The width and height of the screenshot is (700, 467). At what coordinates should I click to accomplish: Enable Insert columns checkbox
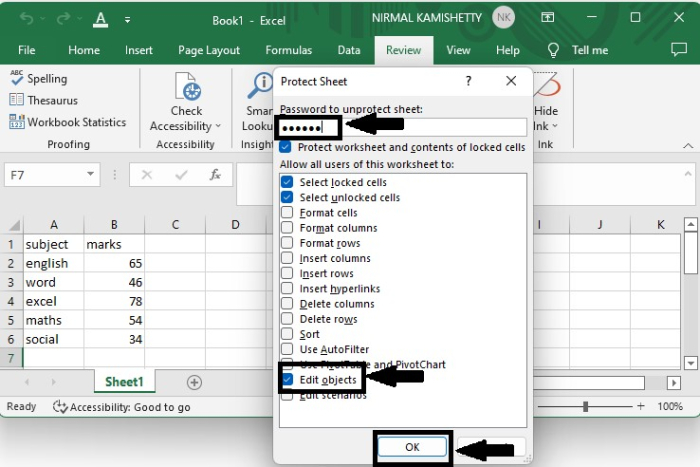[x=287, y=258]
